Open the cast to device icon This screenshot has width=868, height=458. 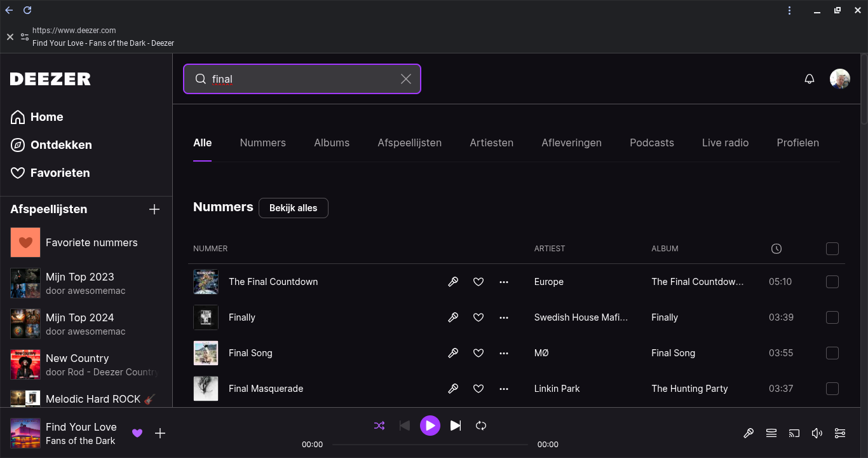click(x=794, y=433)
